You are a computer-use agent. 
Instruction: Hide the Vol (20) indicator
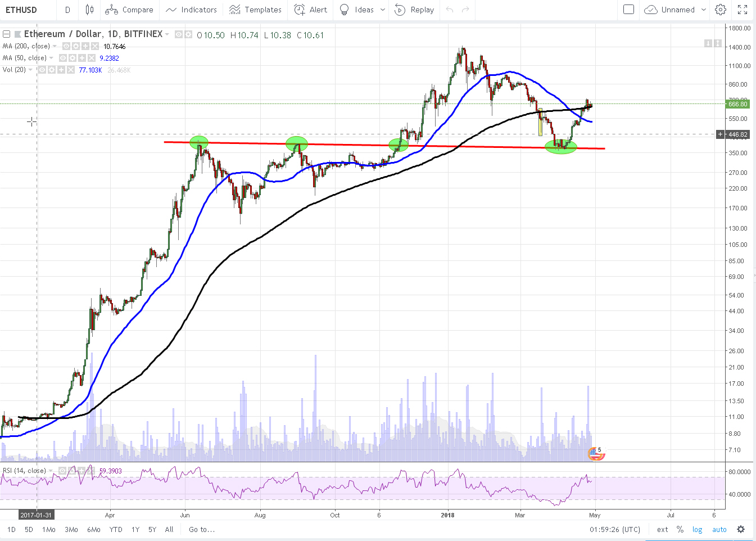pyautogui.click(x=42, y=70)
